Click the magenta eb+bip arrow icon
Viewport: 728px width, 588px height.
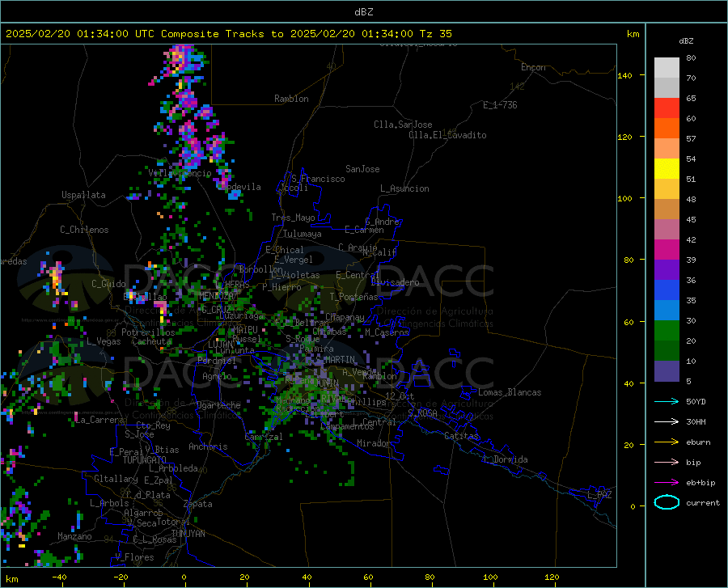667,483
